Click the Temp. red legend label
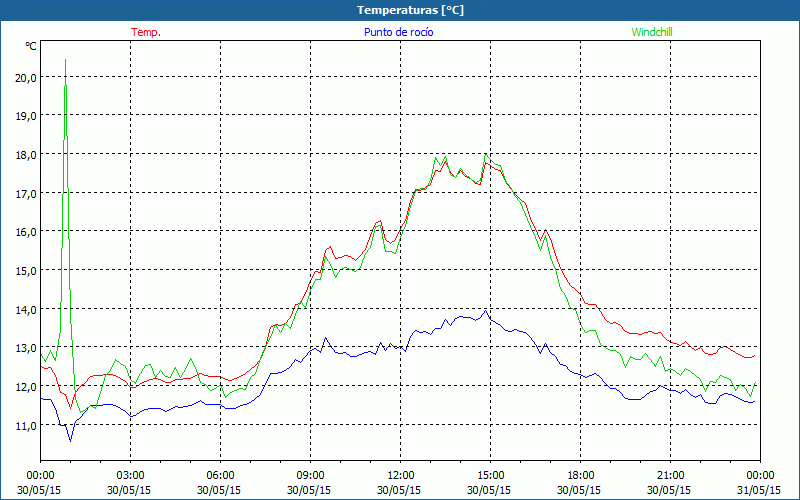Viewport: 800px width, 500px height. [x=146, y=32]
